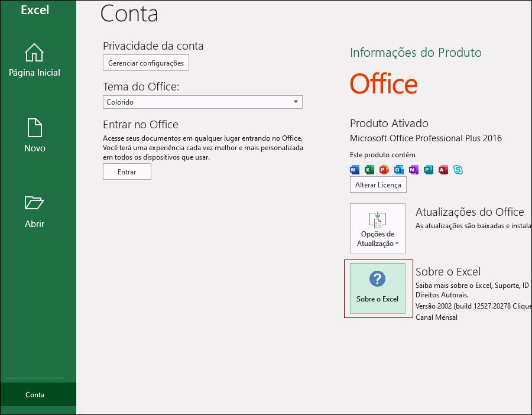Screen dimensions: 532x415
Task: Click the Excel app icon under product contents
Action: pyautogui.click(x=369, y=169)
